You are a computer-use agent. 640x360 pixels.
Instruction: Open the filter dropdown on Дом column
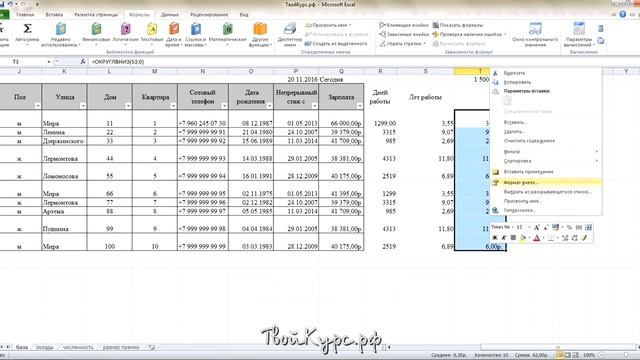128,106
